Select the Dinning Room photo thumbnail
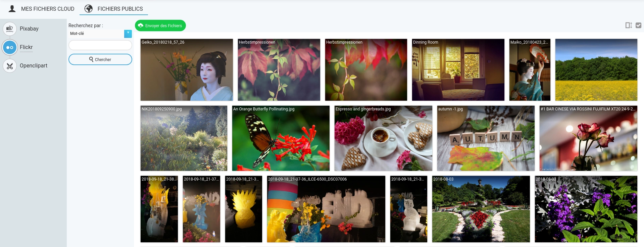The width and height of the screenshot is (644, 247). [458, 70]
